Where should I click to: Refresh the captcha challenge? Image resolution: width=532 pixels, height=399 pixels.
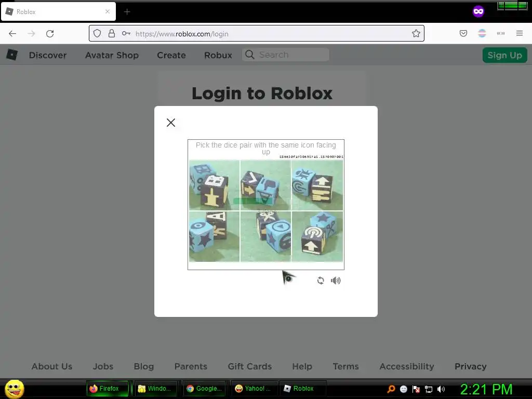321,281
